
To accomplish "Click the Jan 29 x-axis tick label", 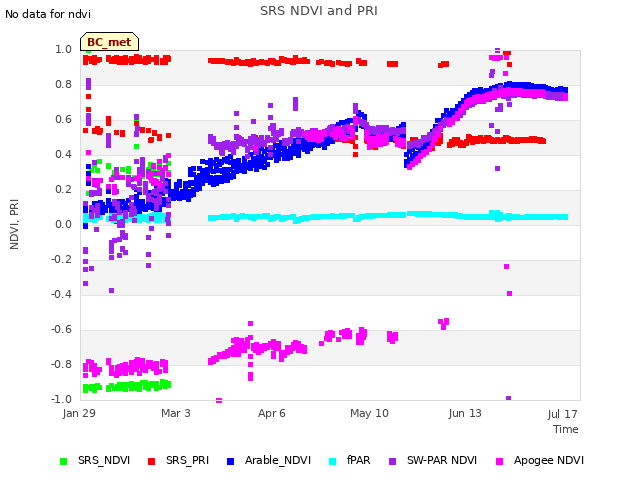I will click(x=79, y=413).
